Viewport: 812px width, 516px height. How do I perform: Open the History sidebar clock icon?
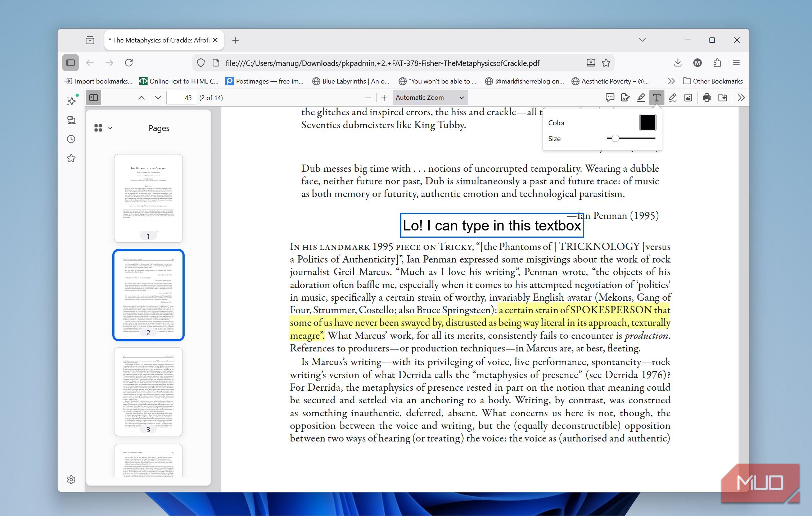(x=71, y=139)
